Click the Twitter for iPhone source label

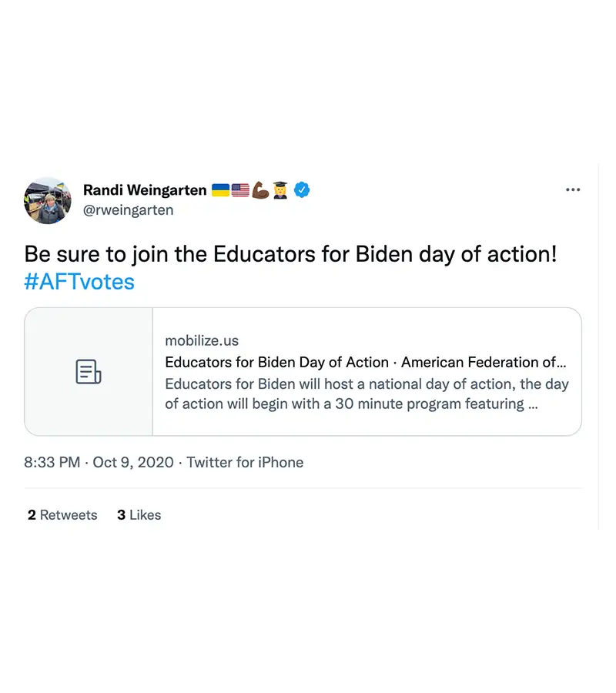coord(245,462)
